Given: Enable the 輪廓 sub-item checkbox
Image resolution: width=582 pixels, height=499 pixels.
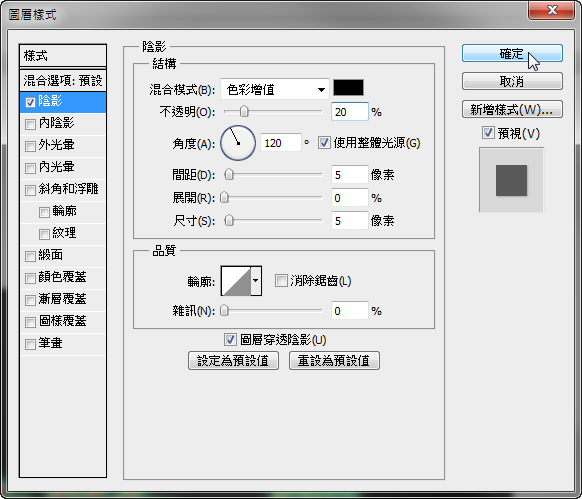Looking at the screenshot, I should click(x=44, y=212).
